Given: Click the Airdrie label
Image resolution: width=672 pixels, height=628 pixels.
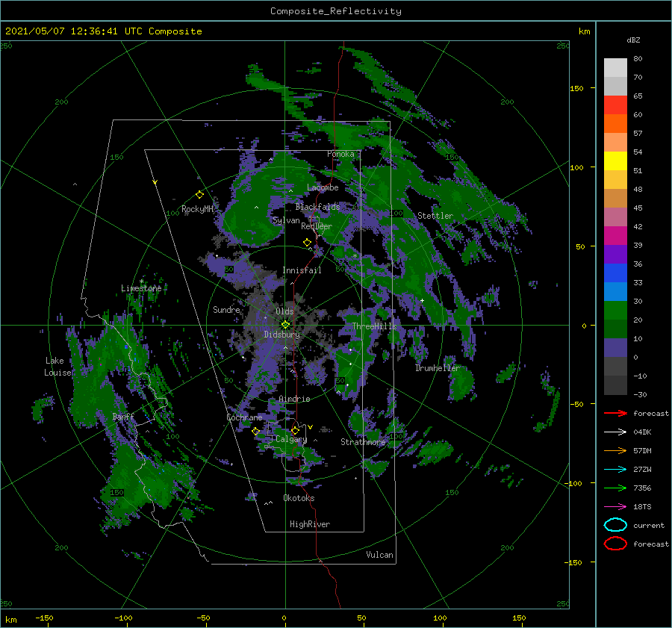Looking at the screenshot, I should click(x=294, y=399).
